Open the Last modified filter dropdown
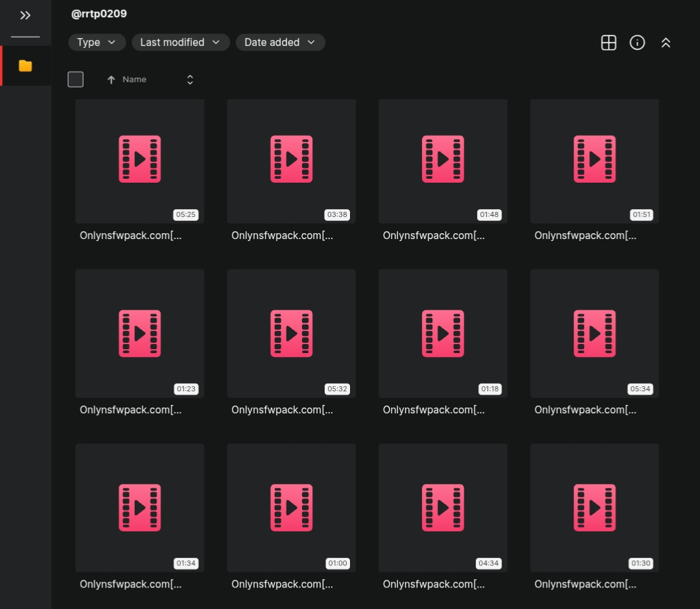Viewport: 700px width, 609px height. [180, 42]
